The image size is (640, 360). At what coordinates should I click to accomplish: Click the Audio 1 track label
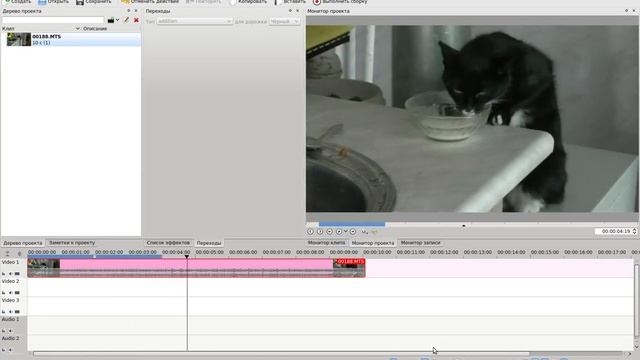click(x=11, y=319)
